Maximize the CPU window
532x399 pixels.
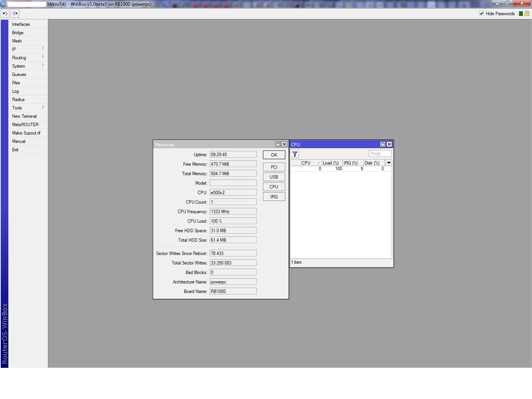383,144
